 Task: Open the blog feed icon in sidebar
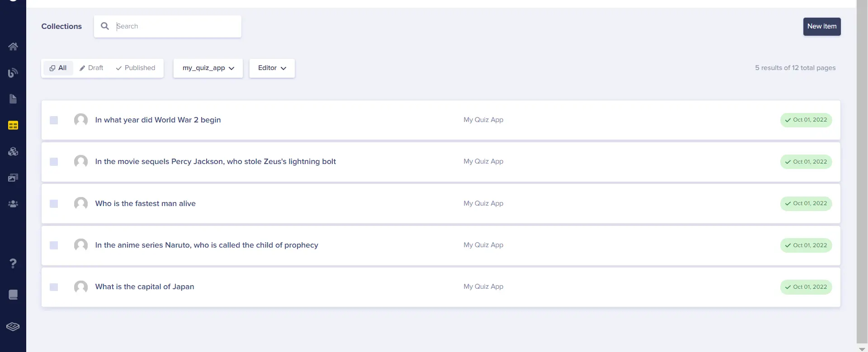click(x=13, y=73)
